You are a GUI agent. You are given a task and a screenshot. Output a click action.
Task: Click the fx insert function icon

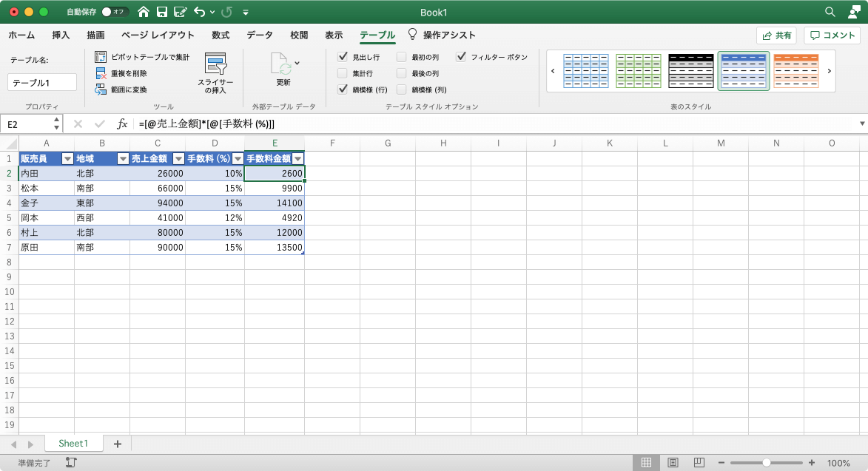(122, 123)
